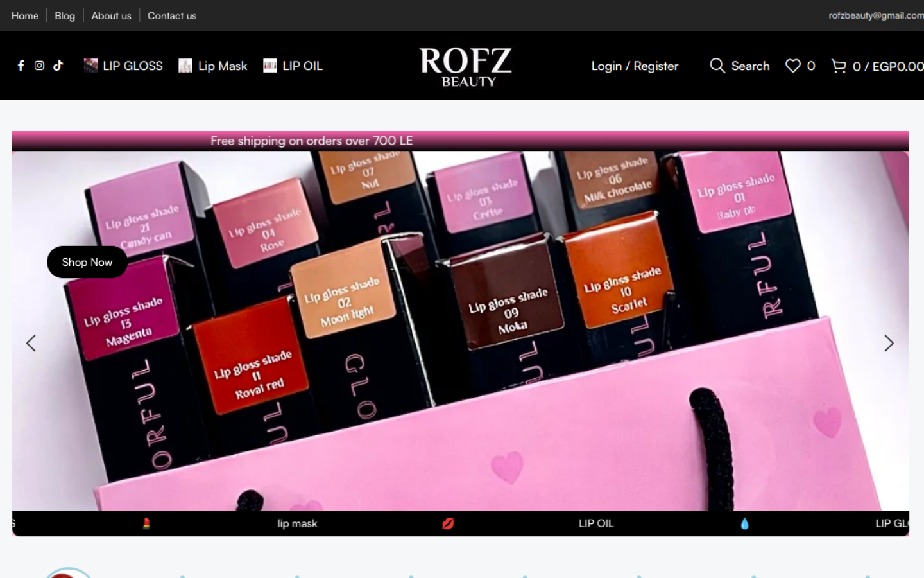924x578 pixels.
Task: Click 'lip mask' text in ticker
Action: tap(297, 523)
